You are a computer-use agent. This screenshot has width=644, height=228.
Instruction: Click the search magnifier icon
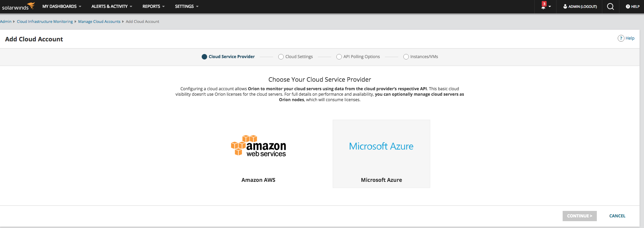(x=610, y=6)
